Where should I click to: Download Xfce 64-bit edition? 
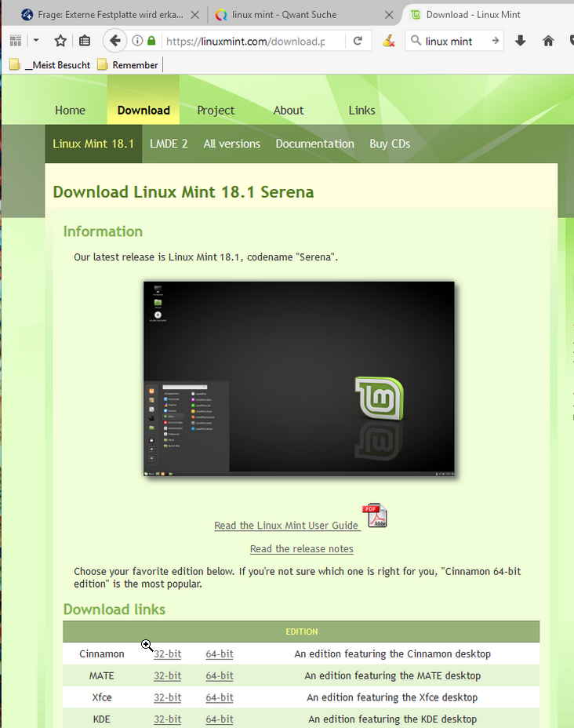tap(220, 697)
